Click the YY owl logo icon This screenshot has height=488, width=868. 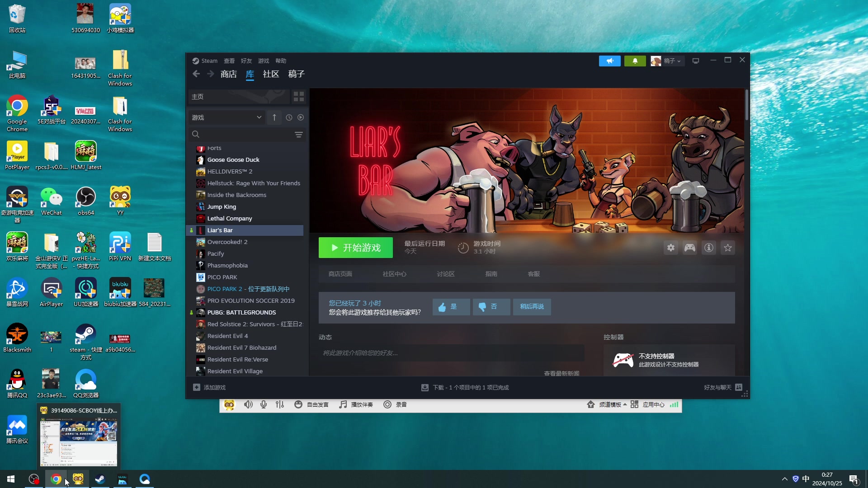[x=229, y=405]
